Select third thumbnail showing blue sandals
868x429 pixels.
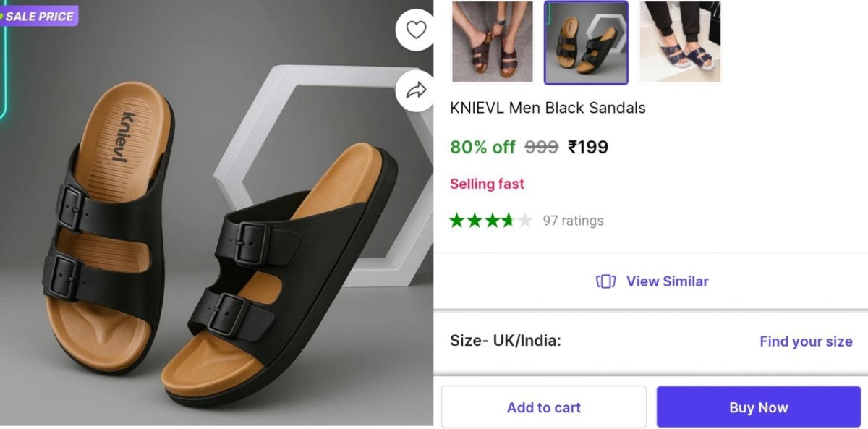[680, 42]
